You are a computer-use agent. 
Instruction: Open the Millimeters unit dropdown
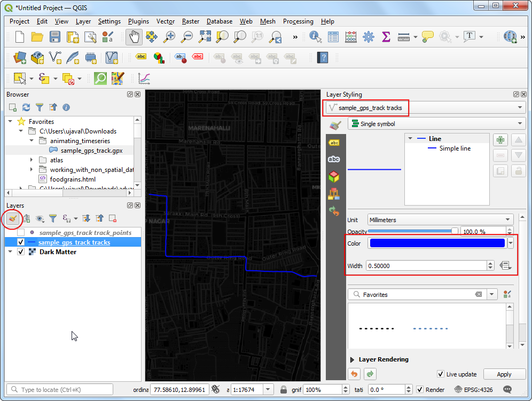tap(440, 220)
